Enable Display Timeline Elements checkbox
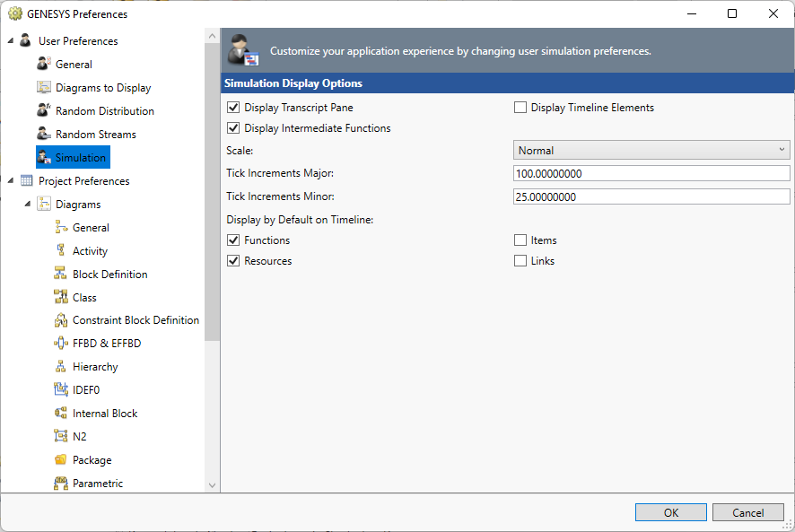 coord(520,108)
